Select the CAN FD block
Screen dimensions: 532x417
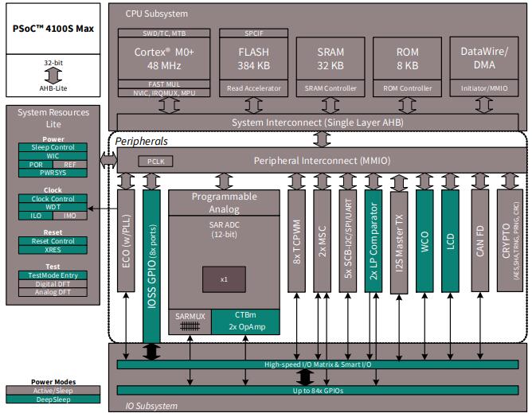click(x=480, y=240)
